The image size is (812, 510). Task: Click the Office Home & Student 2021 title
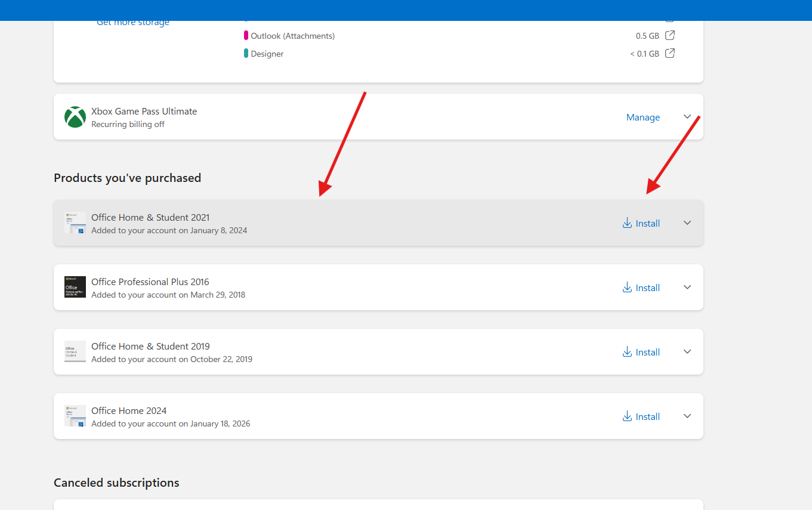[150, 218]
